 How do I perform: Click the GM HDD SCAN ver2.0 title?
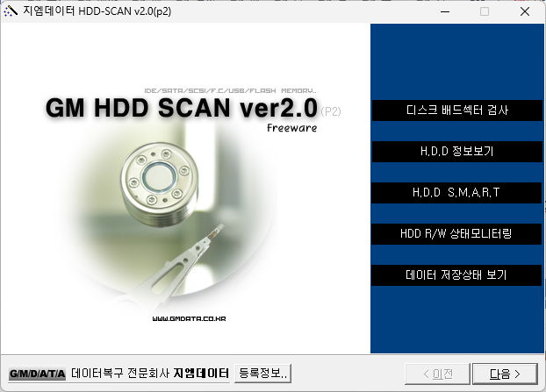(182, 108)
